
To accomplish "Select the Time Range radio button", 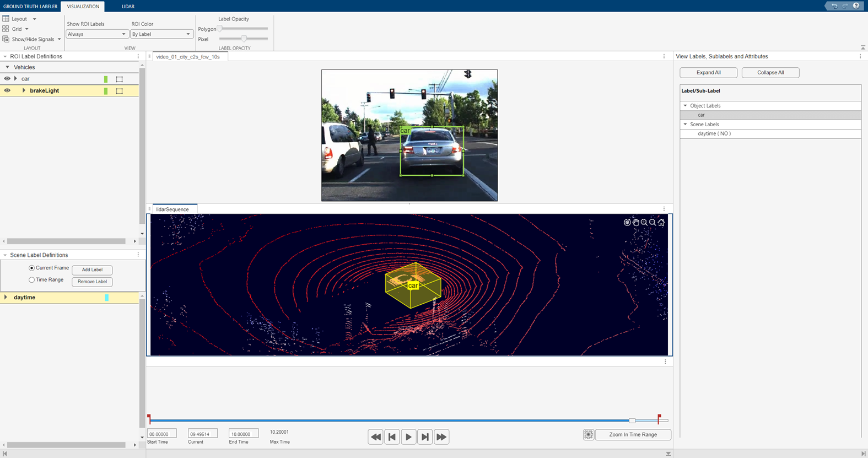I will click(32, 280).
